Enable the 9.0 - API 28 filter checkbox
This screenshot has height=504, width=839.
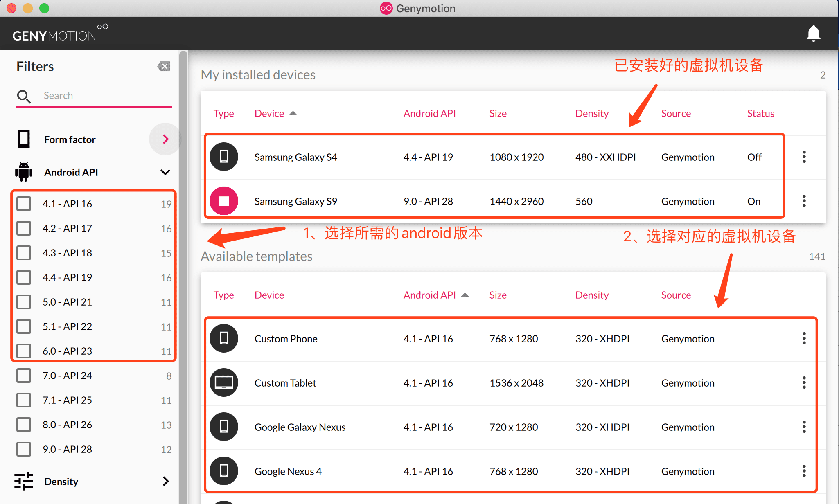(x=24, y=449)
